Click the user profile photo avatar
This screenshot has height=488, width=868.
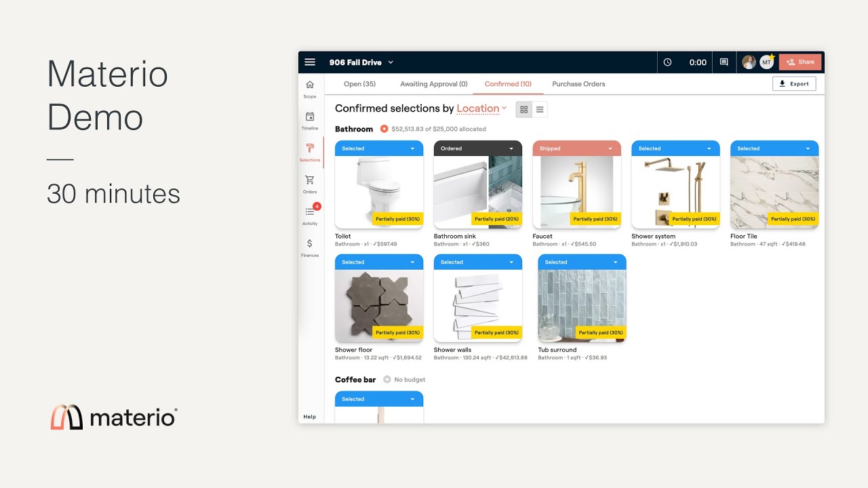point(749,62)
